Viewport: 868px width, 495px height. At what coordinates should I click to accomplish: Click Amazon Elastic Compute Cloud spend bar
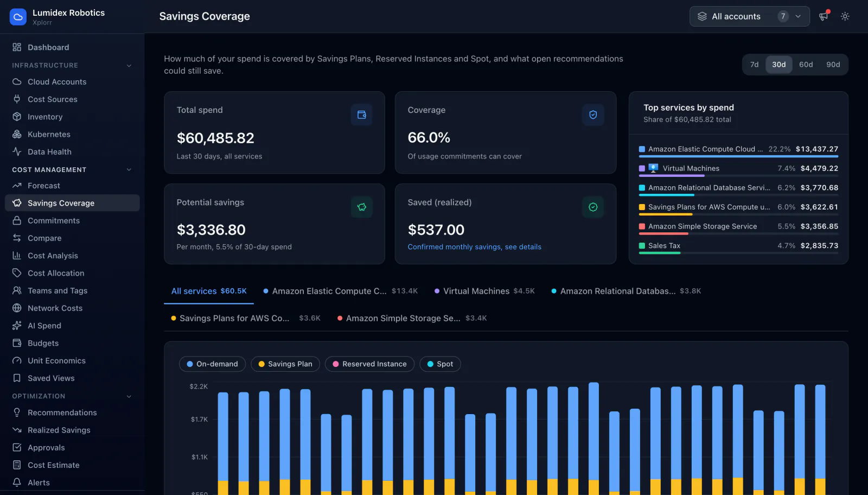coord(738,156)
